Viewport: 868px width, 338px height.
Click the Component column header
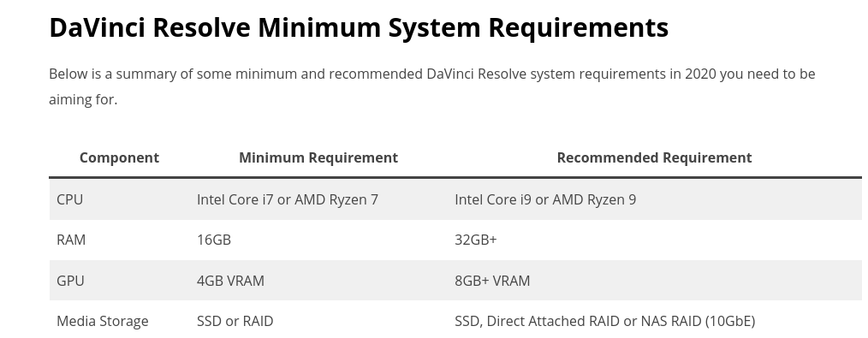tap(119, 157)
